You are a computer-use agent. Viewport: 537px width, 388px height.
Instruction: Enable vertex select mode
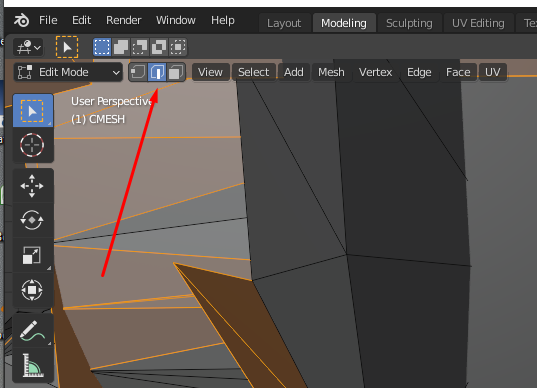tap(138, 72)
